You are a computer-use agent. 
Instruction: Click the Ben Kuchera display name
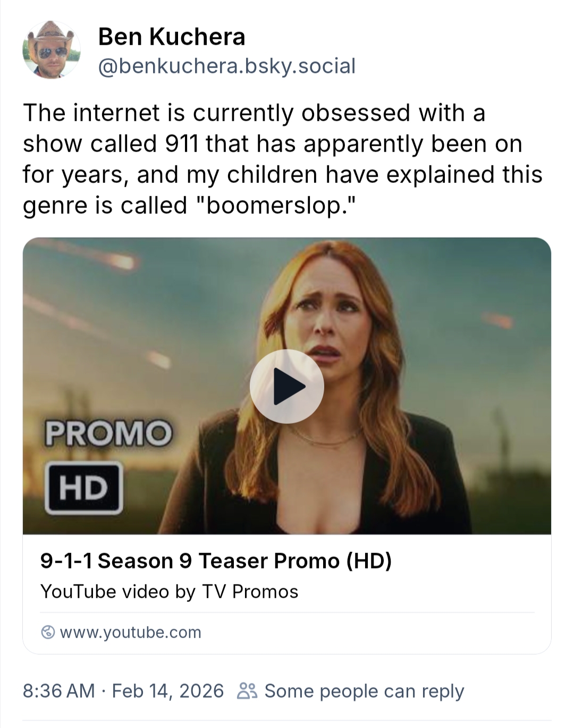pos(172,37)
